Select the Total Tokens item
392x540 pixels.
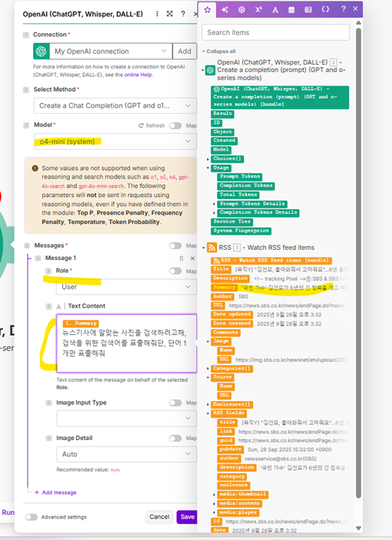point(238,195)
